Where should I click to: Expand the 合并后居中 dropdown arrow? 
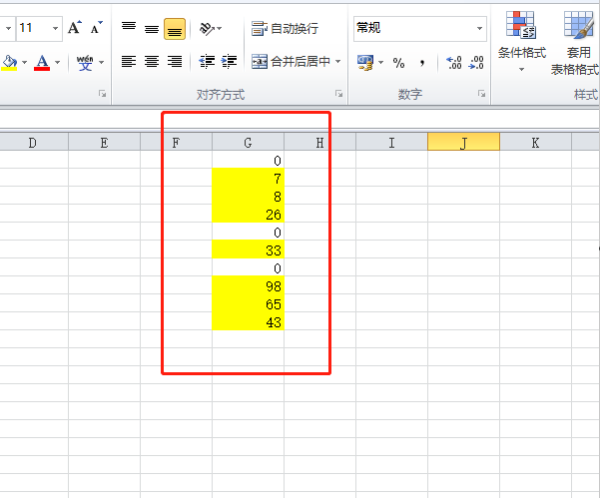[x=338, y=62]
